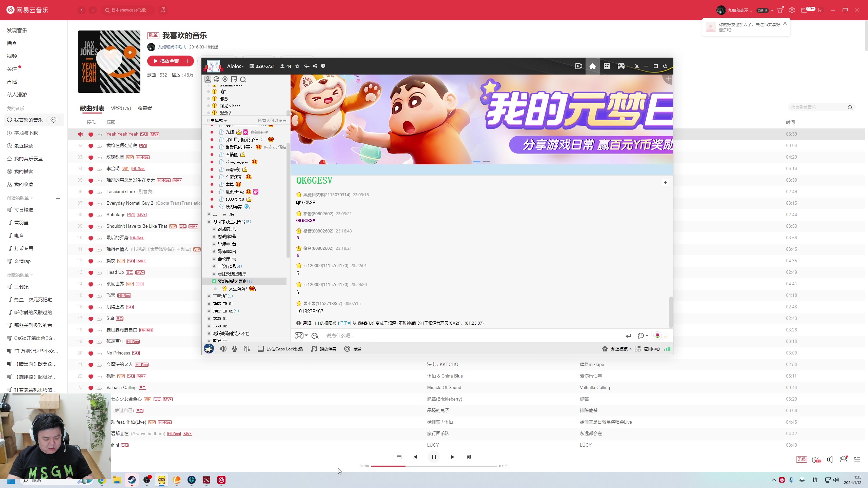Unlike Valhalla Calling heart icon
The width and height of the screenshot is (868, 488).
coord(91,388)
